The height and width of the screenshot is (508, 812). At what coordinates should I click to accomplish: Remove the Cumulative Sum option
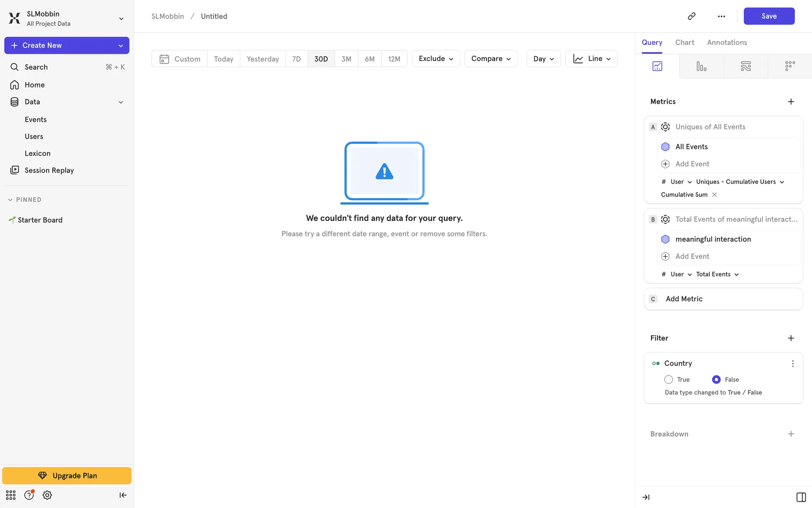[x=714, y=195]
